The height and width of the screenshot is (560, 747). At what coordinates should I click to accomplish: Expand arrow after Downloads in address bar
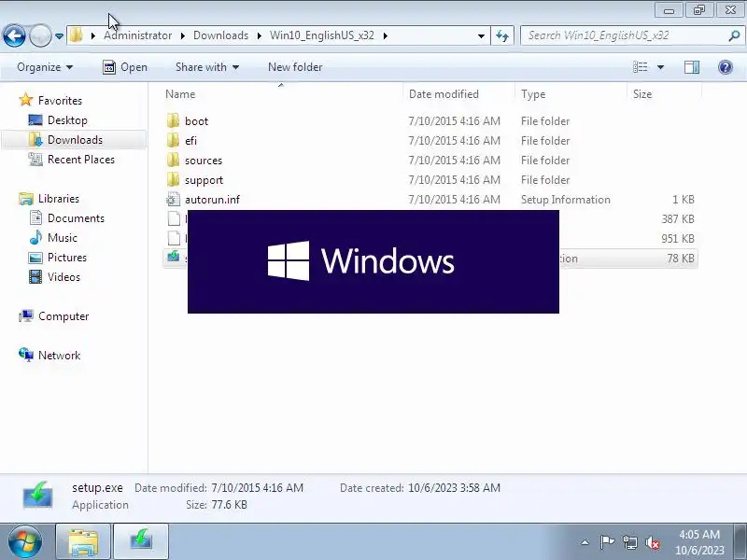tap(260, 35)
